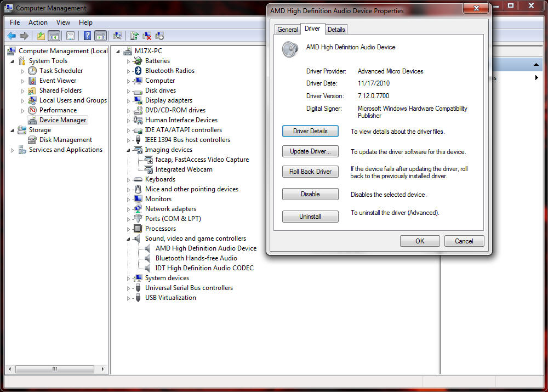548x392 pixels.
Task: Click the Task Scheduler clock icon
Action: [x=32, y=71]
